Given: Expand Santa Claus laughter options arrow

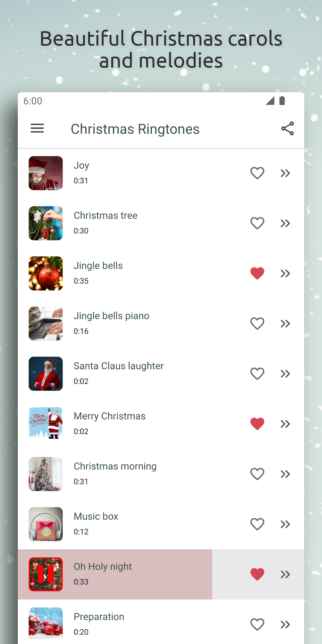Looking at the screenshot, I should pyautogui.click(x=285, y=374).
